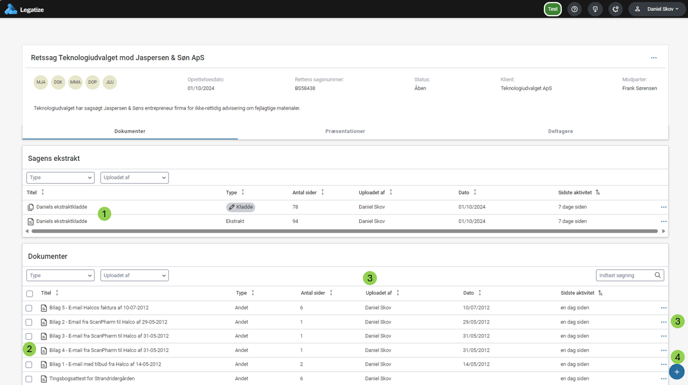The image size is (688, 385).
Task: Open Bilag 3 - E-mail fra ScanPharm til Halco
Action: [109, 336]
